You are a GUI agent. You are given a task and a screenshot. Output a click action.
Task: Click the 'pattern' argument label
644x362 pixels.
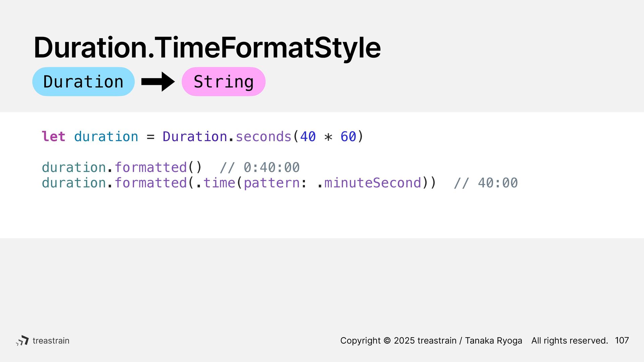pyautogui.click(x=271, y=183)
